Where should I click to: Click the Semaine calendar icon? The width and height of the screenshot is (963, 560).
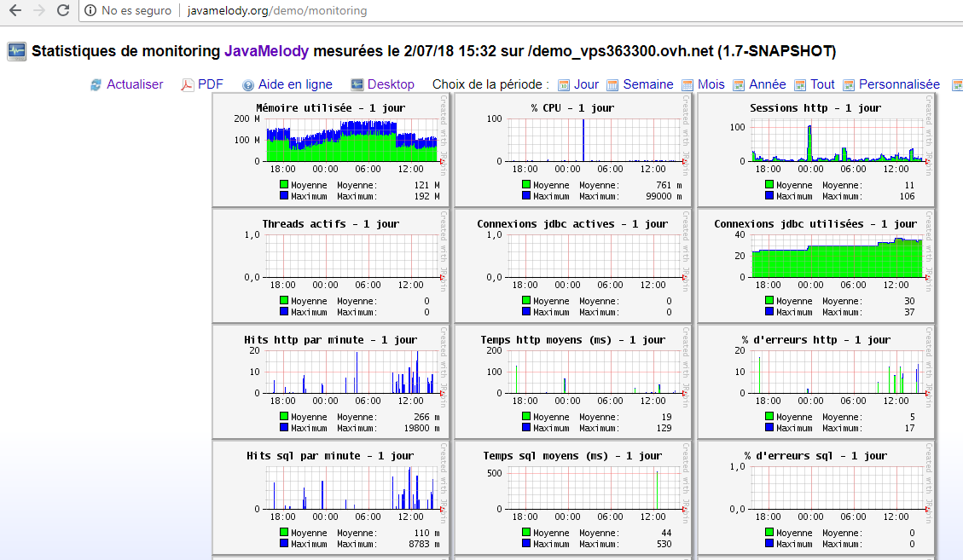point(612,85)
